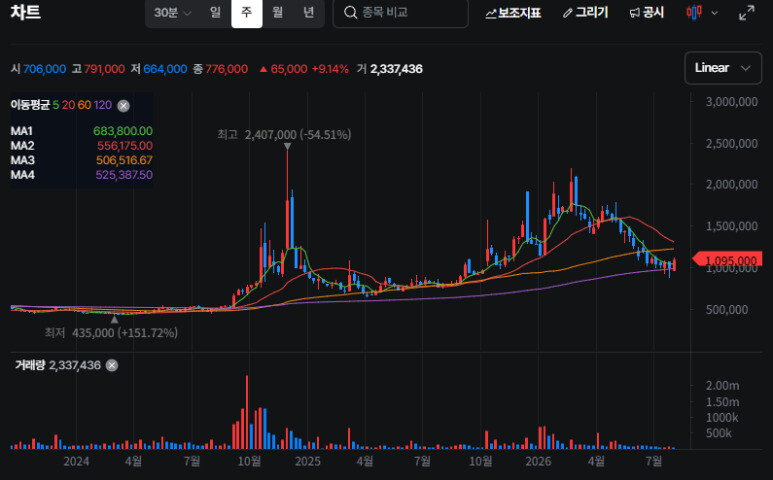Click the 2.00m volume axis label
Image resolution: width=773 pixels, height=480 pixels.
[x=722, y=385]
